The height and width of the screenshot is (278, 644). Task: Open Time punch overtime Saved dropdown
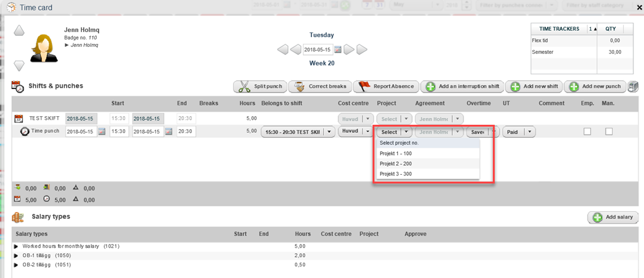tap(482, 132)
